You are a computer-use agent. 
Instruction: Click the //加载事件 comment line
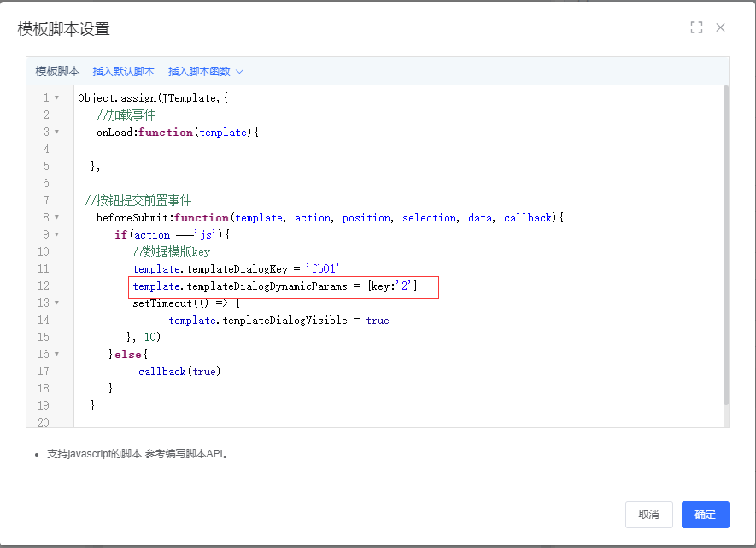click(x=126, y=115)
